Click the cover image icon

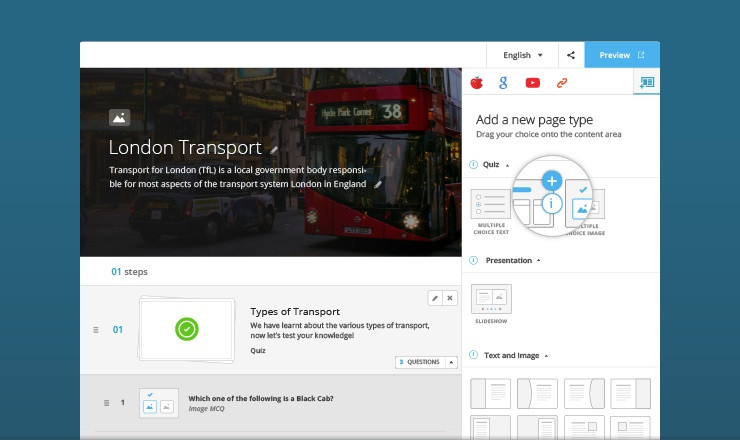pyautogui.click(x=119, y=118)
